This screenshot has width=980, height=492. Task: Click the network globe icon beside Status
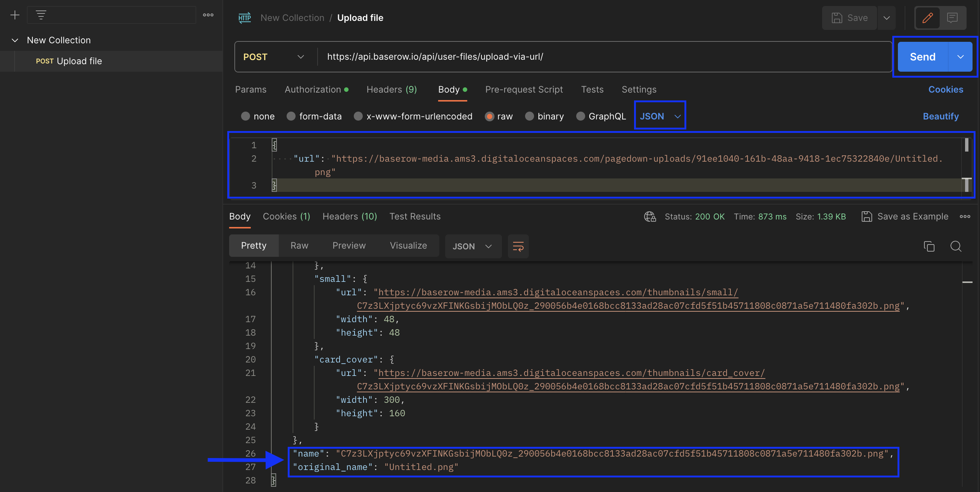point(649,217)
